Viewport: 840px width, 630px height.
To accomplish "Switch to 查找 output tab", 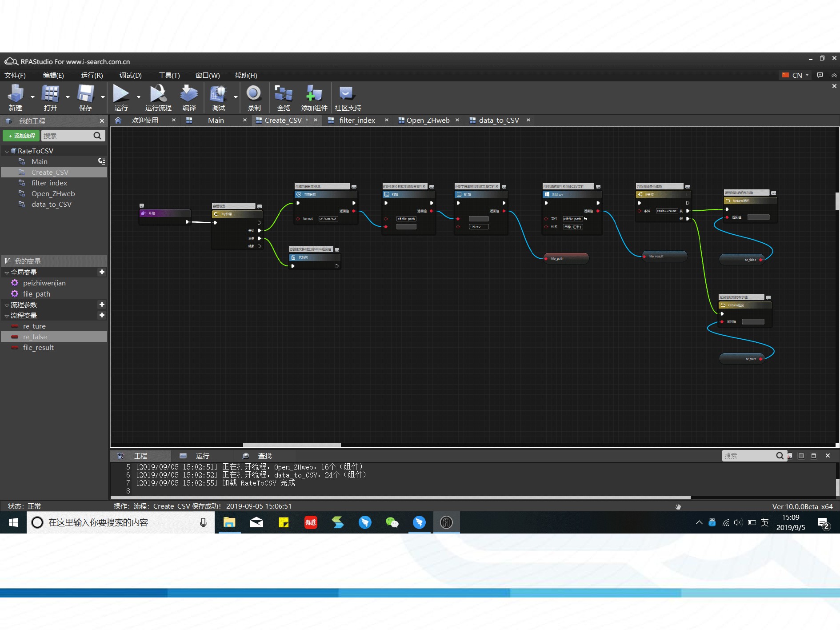I will [264, 456].
